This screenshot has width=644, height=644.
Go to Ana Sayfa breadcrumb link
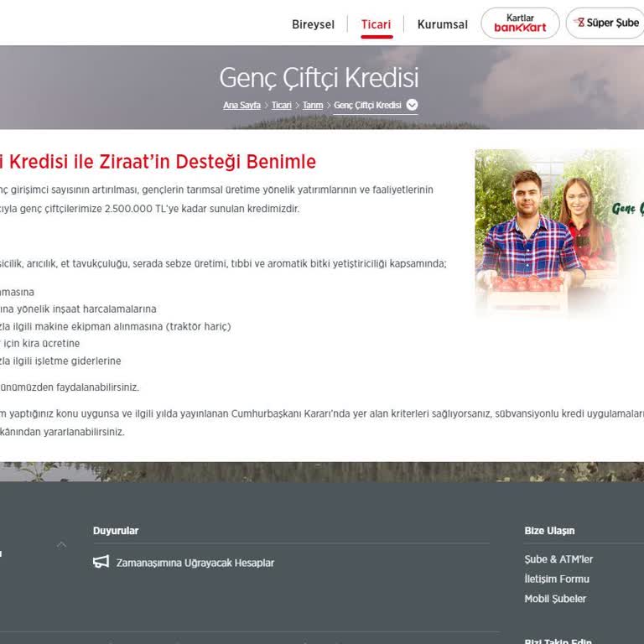click(x=241, y=105)
